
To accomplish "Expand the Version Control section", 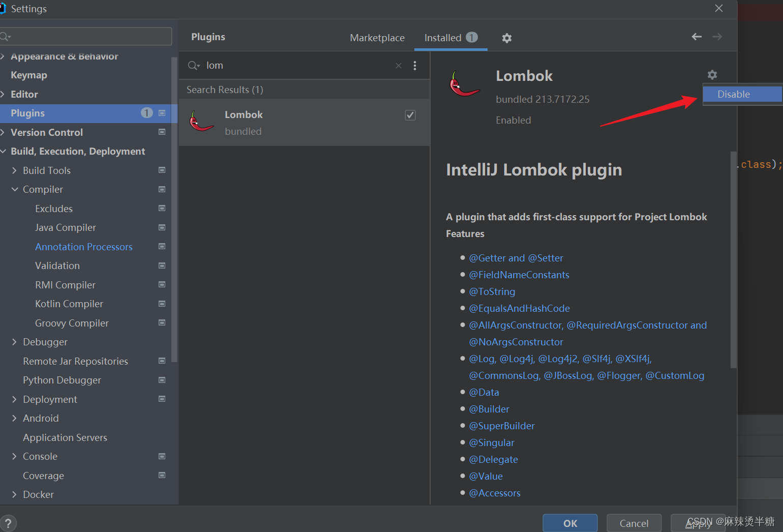I will pyautogui.click(x=3, y=132).
